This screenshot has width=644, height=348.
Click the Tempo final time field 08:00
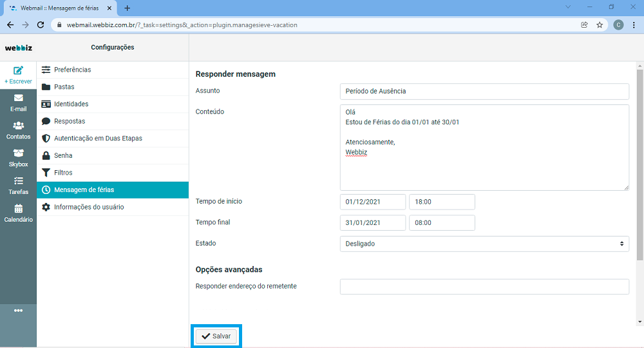tap(442, 223)
